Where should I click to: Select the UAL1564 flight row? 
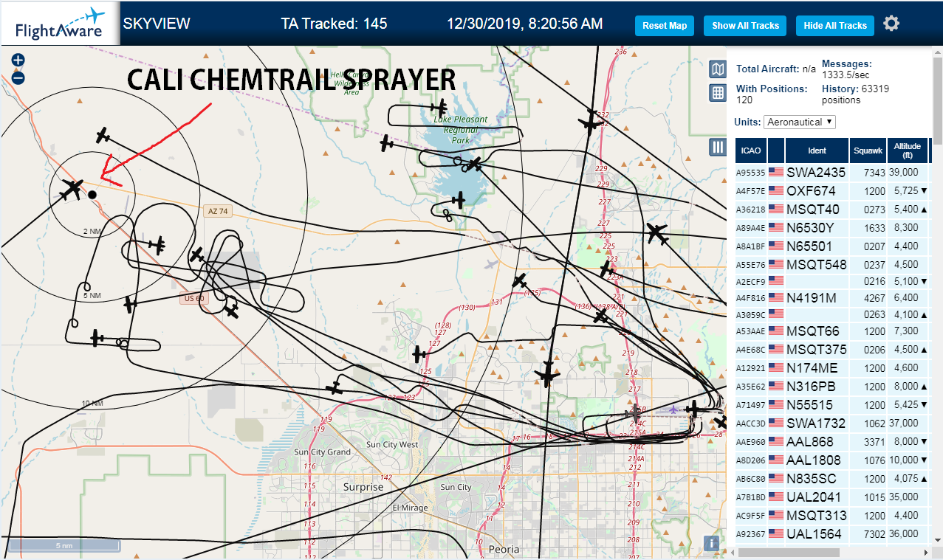pos(832,533)
